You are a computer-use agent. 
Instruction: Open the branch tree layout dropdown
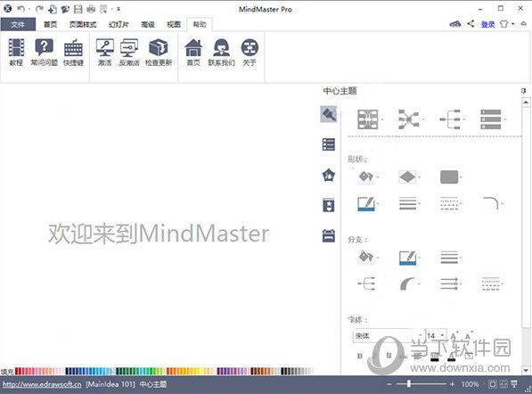[453, 119]
